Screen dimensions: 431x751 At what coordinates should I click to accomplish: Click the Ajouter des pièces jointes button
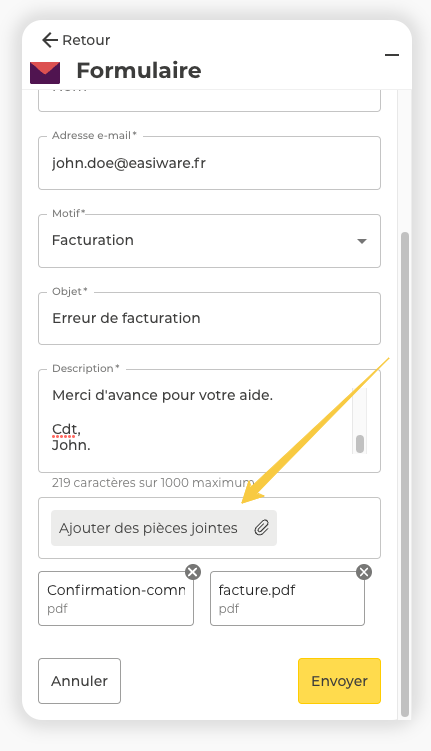[x=164, y=528]
